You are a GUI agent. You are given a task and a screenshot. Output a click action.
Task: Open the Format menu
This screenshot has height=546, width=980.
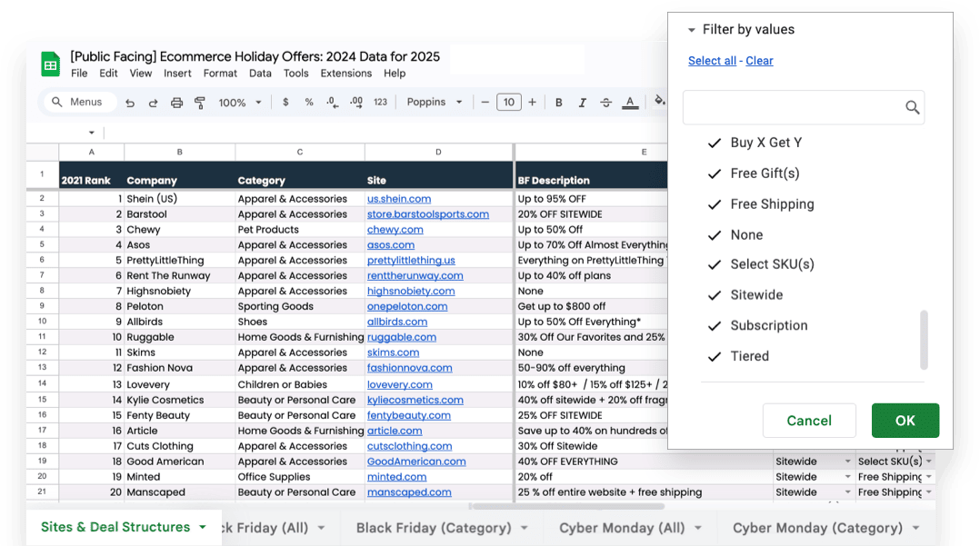[x=220, y=74]
